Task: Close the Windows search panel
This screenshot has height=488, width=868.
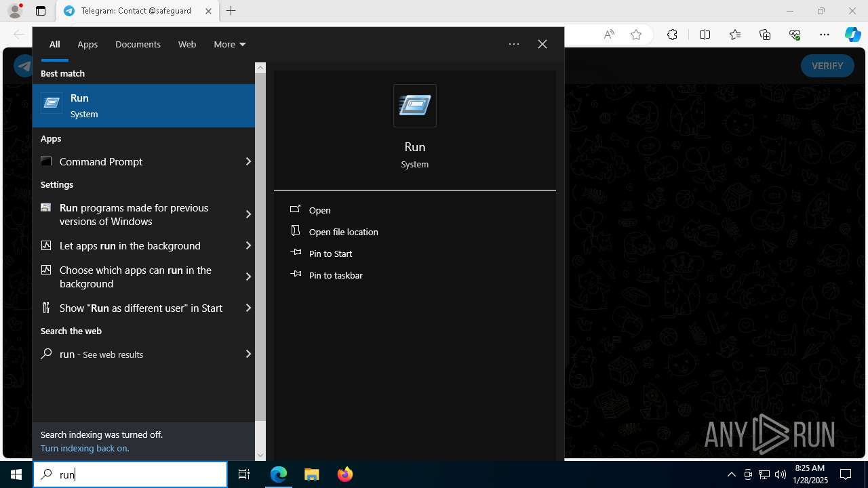Action: 542,44
